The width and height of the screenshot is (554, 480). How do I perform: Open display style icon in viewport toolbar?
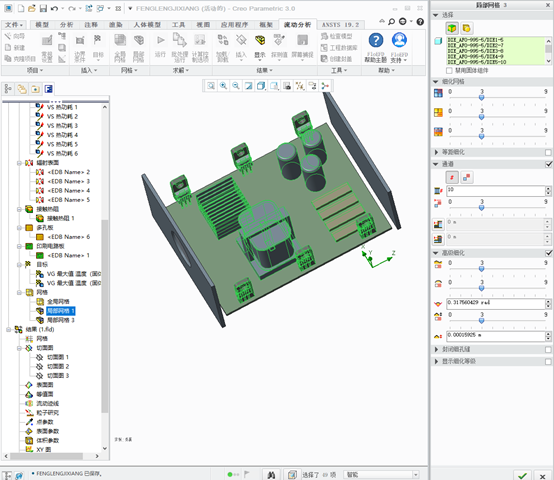point(261,86)
